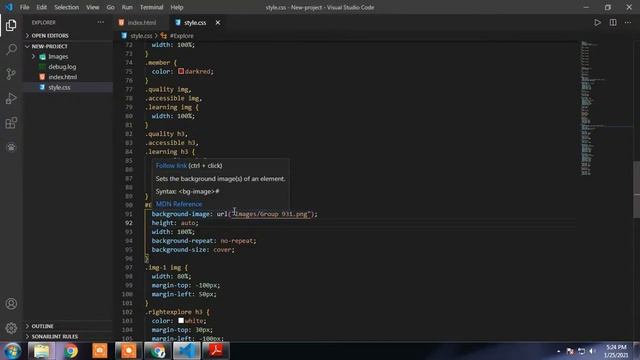The height and width of the screenshot is (360, 640).
Task: Open the MDN Reference link
Action: [x=179, y=204]
